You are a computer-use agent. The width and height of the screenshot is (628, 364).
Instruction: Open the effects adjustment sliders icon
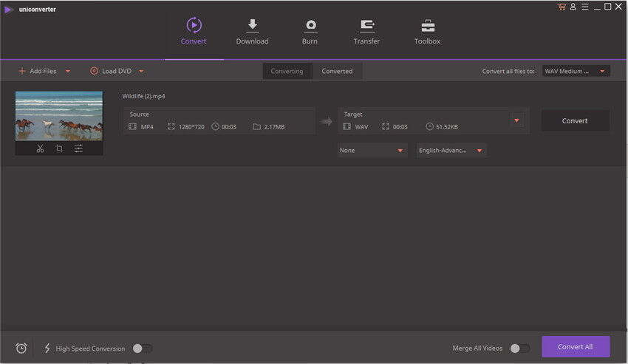tap(78, 148)
